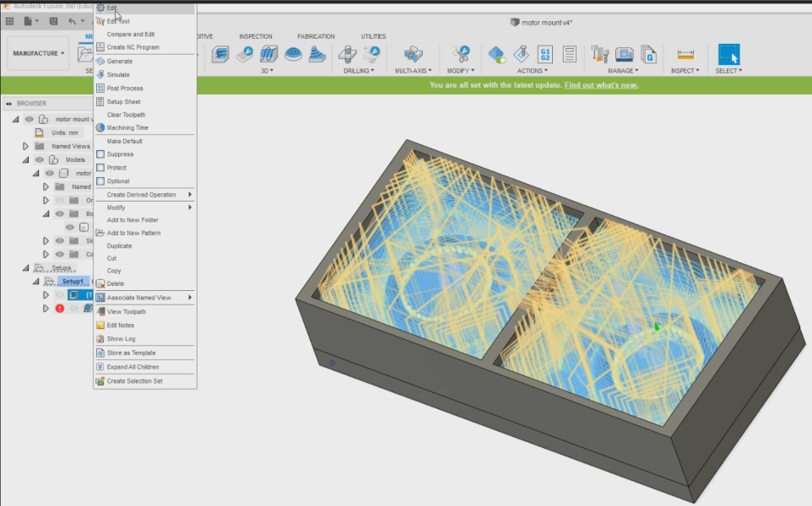Viewport: 812px width, 506px height.
Task: Tick the Suppress checkbox in context menu
Action: pyautogui.click(x=100, y=154)
